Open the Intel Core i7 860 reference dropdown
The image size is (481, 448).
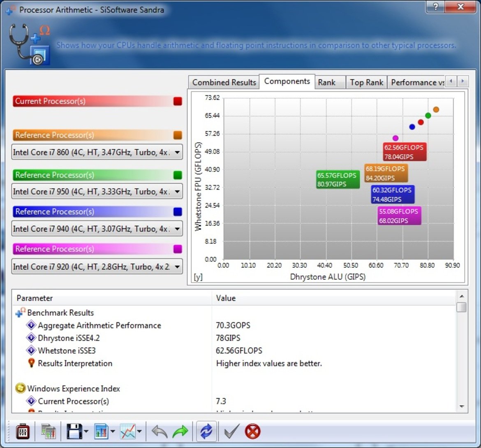point(97,152)
